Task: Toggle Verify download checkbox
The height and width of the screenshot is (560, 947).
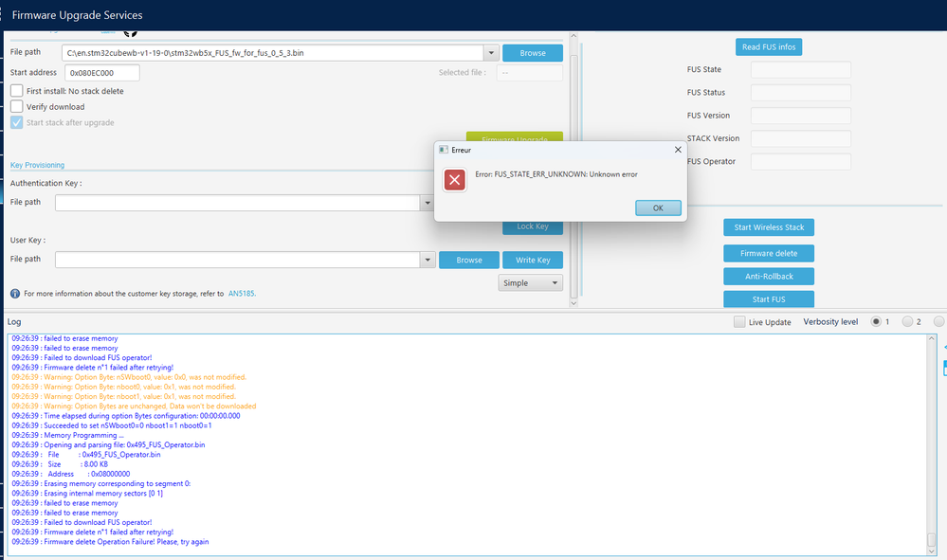Action: pyautogui.click(x=17, y=106)
